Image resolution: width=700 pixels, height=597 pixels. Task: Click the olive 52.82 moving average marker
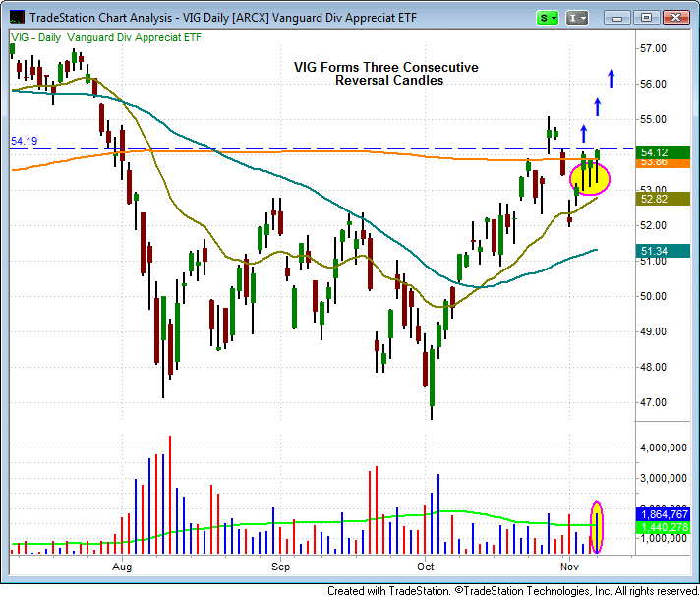(663, 199)
